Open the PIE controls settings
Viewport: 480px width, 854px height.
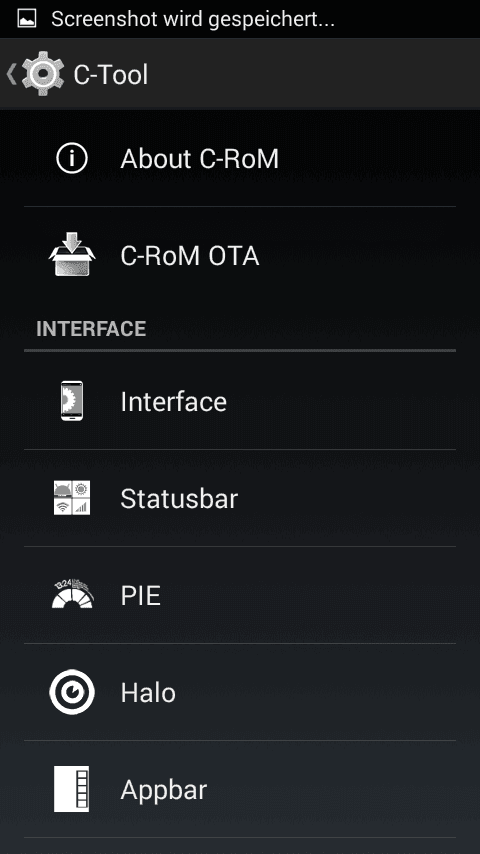(x=240, y=595)
